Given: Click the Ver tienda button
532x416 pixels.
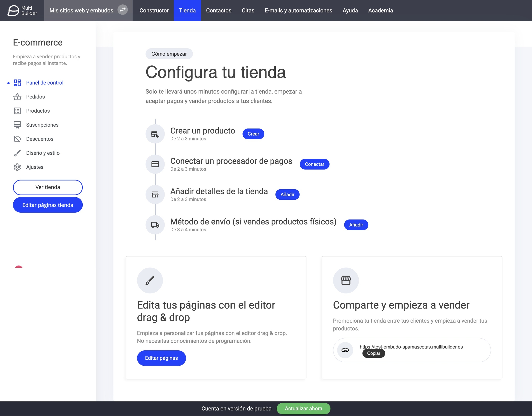Looking at the screenshot, I should click(48, 187).
